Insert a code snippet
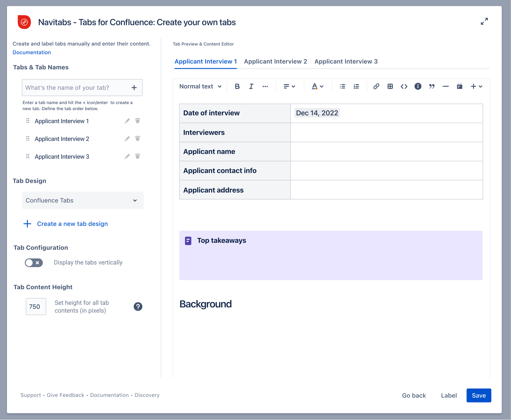Viewport: 511px width, 420px height. 404,86
